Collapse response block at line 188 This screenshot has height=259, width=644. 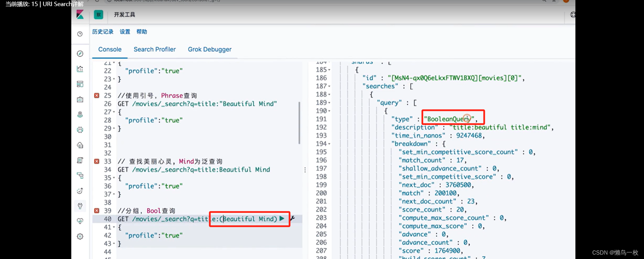329,95
